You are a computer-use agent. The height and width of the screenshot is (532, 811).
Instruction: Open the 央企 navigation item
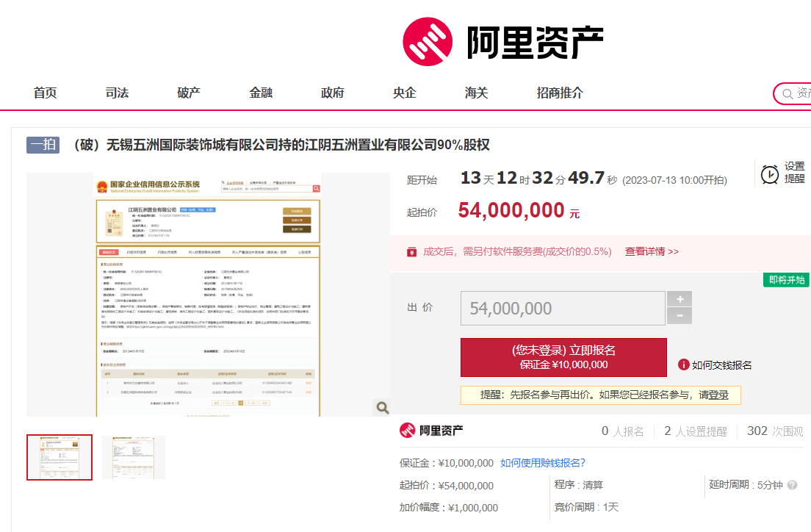pyautogui.click(x=405, y=93)
